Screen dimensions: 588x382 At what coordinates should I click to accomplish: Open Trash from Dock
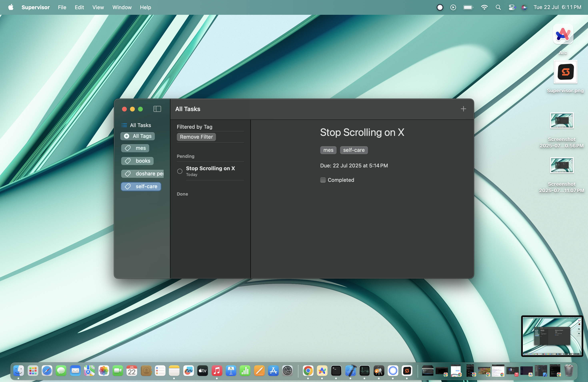(569, 371)
